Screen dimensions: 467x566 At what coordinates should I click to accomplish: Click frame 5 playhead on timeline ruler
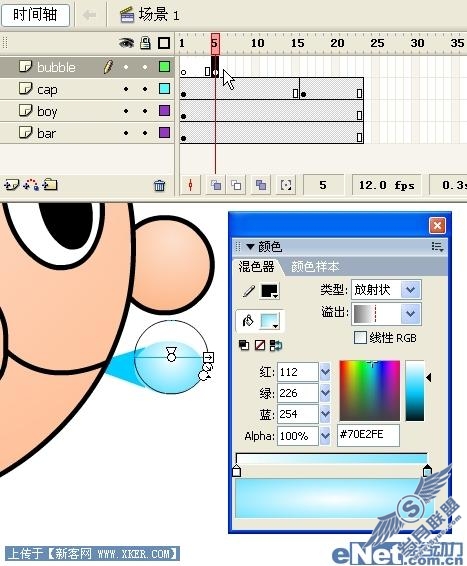point(215,43)
